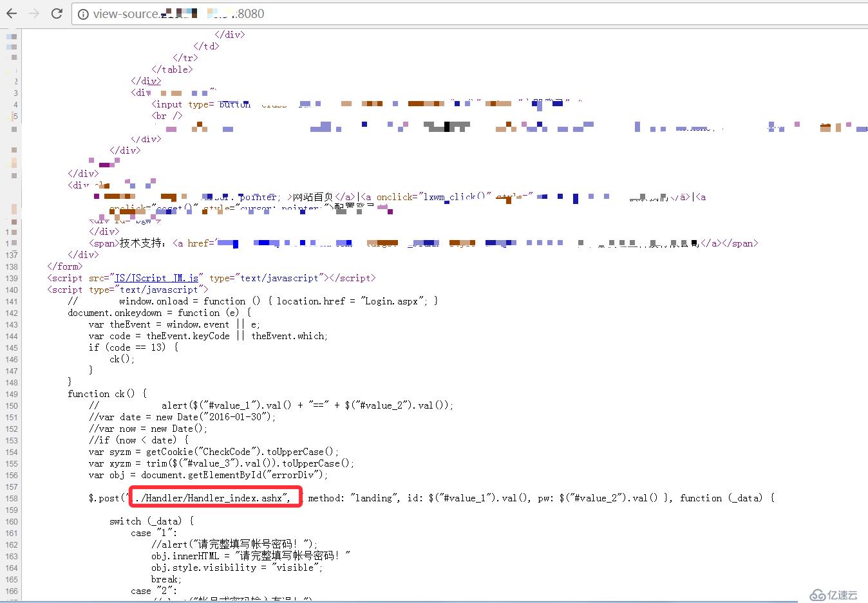The width and height of the screenshot is (868, 603).
Task: Click the browser forward arrow
Action: (34, 14)
